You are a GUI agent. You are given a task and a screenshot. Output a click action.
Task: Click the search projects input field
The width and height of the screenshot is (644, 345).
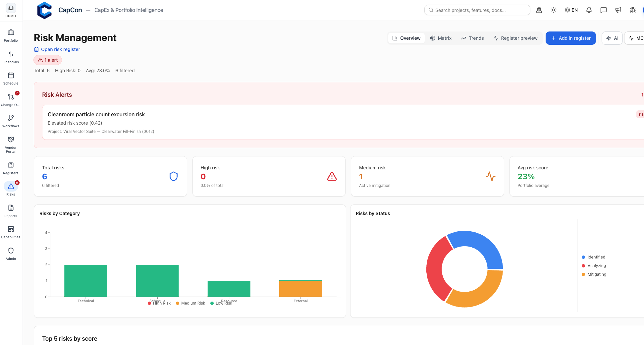click(x=477, y=10)
